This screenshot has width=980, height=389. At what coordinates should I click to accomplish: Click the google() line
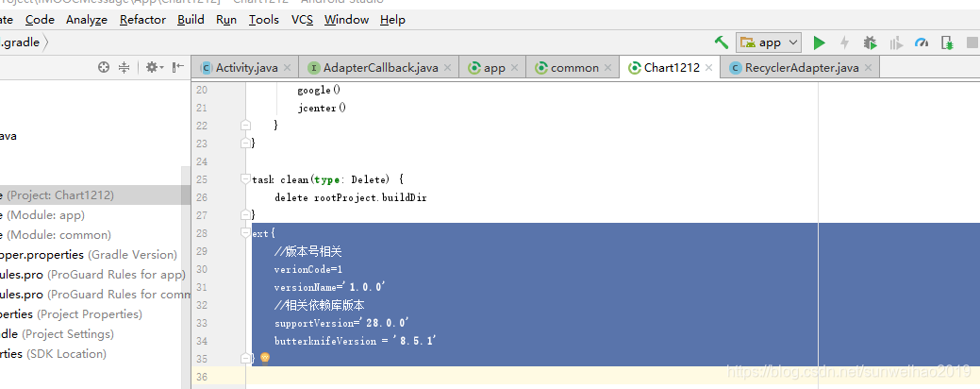(x=318, y=90)
